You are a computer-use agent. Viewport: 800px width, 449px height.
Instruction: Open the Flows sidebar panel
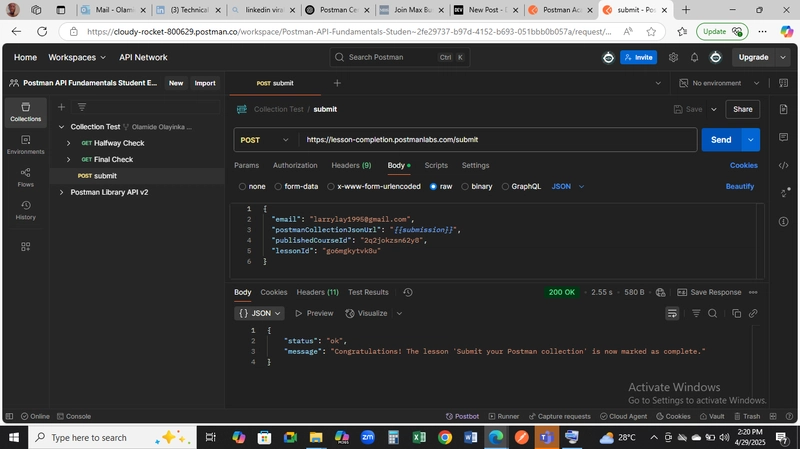tap(26, 177)
